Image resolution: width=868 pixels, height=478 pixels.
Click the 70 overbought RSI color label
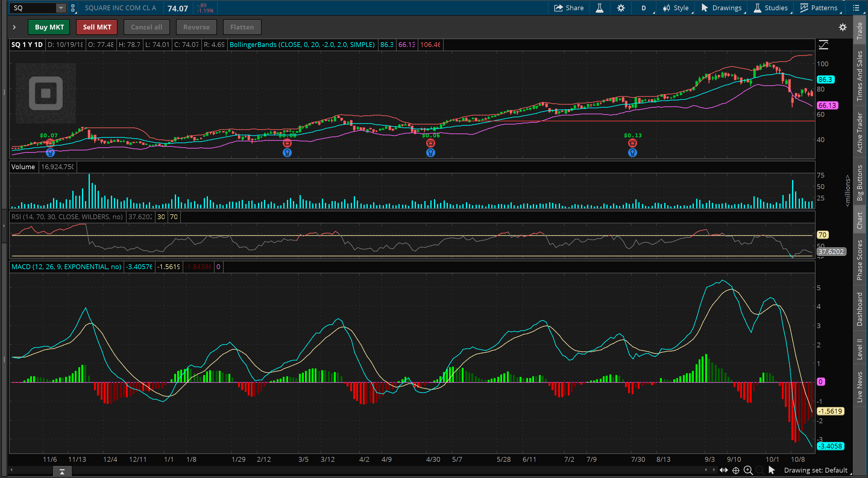[174, 217]
